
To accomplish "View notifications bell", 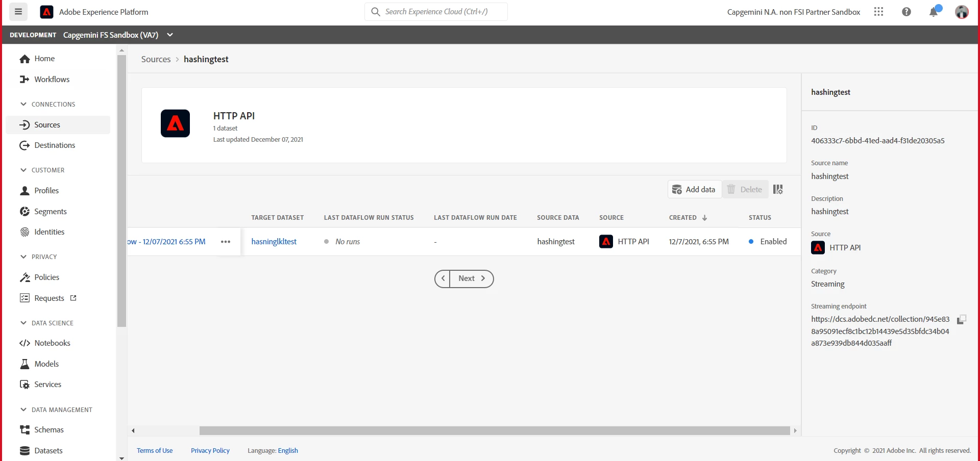I will [x=934, y=12].
